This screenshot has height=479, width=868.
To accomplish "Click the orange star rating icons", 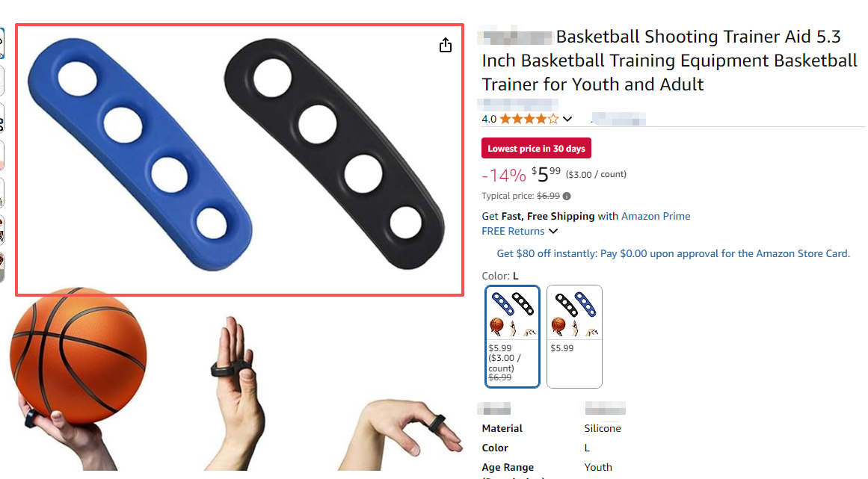I will 529,119.
